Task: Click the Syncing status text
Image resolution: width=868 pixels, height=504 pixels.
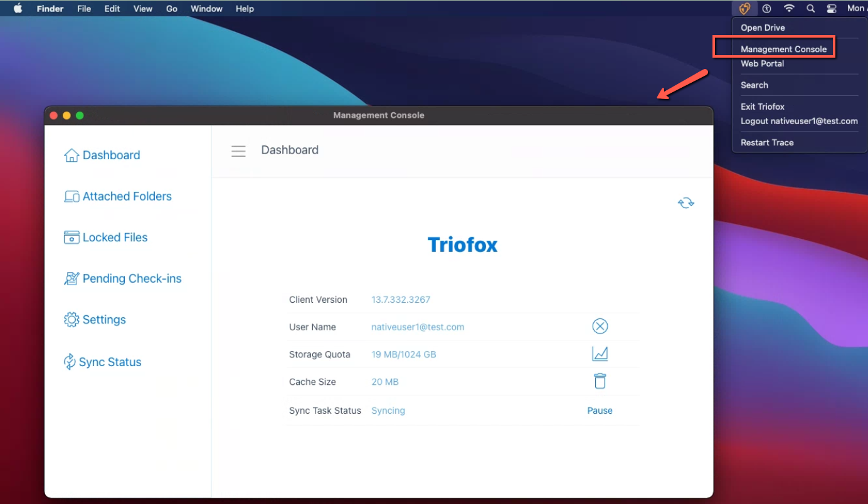Action: click(x=388, y=411)
